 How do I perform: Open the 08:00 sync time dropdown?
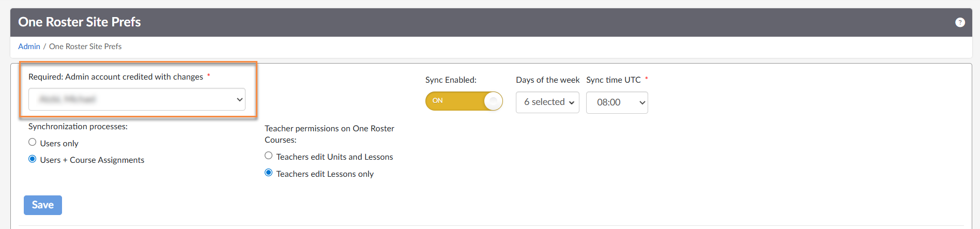coord(617,102)
